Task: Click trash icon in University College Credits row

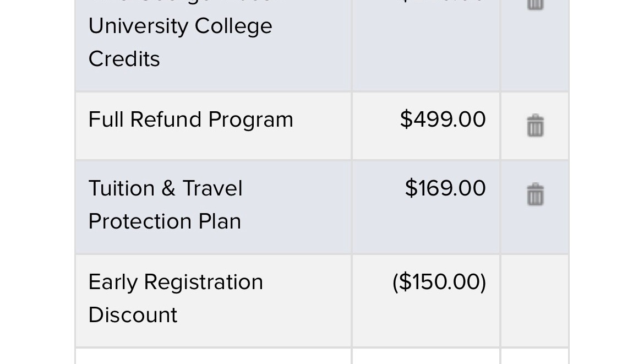Action: point(535,4)
